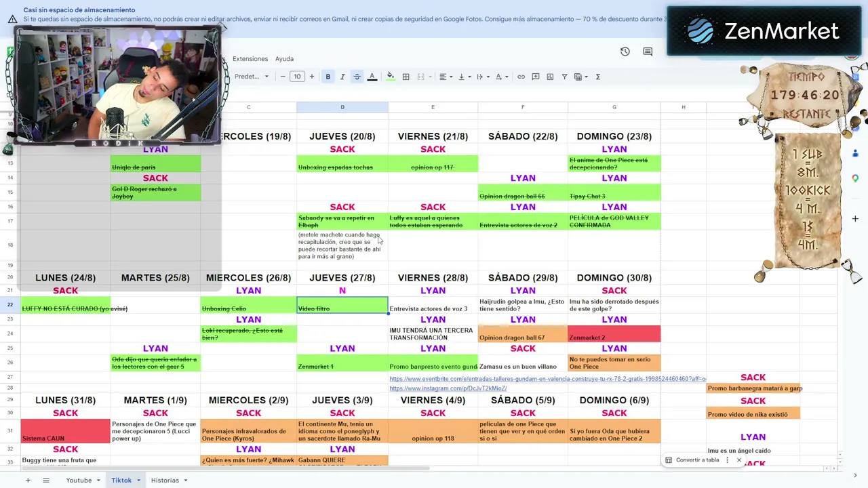Click the insert link icon

tap(521, 77)
